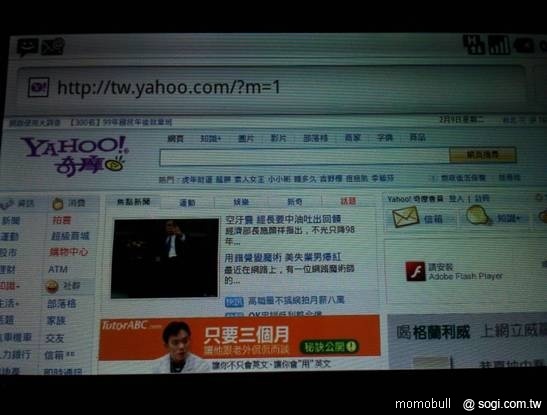Click the 請安裝 Adobe Flash Player text
This screenshot has height=415, width=547.
[465, 272]
